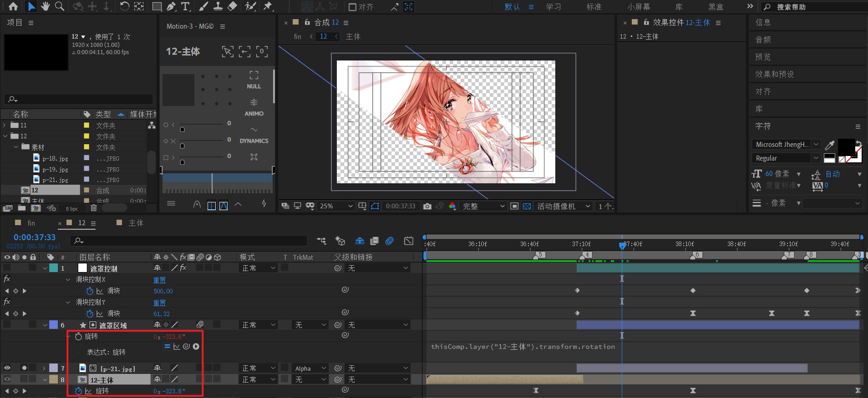Select the Brush tool
The image size is (868, 398).
(203, 6)
